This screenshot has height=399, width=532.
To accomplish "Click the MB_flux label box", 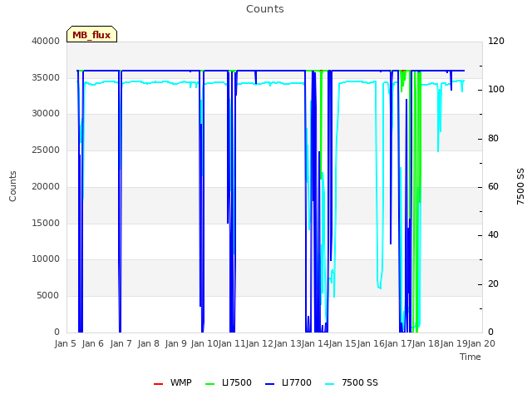I will click(x=91, y=34).
